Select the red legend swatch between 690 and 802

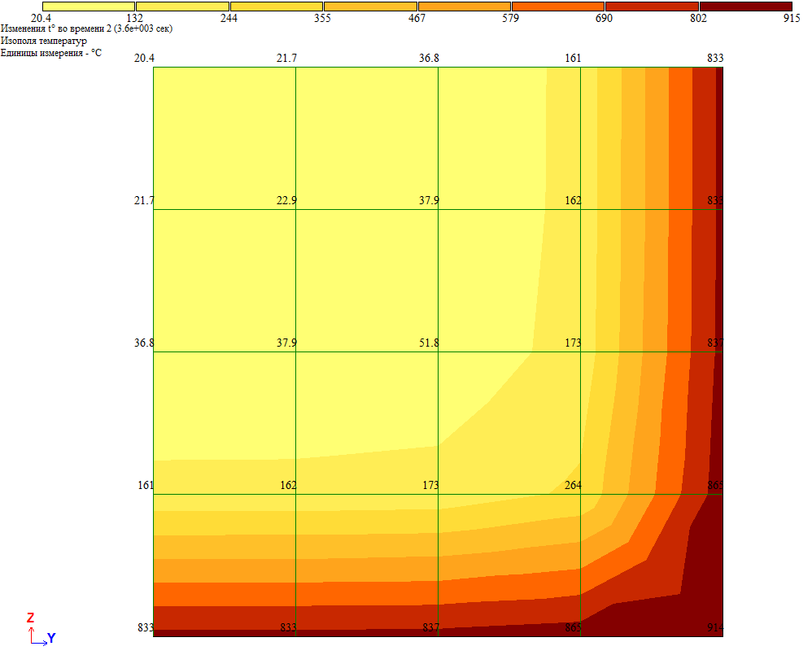point(652,6)
